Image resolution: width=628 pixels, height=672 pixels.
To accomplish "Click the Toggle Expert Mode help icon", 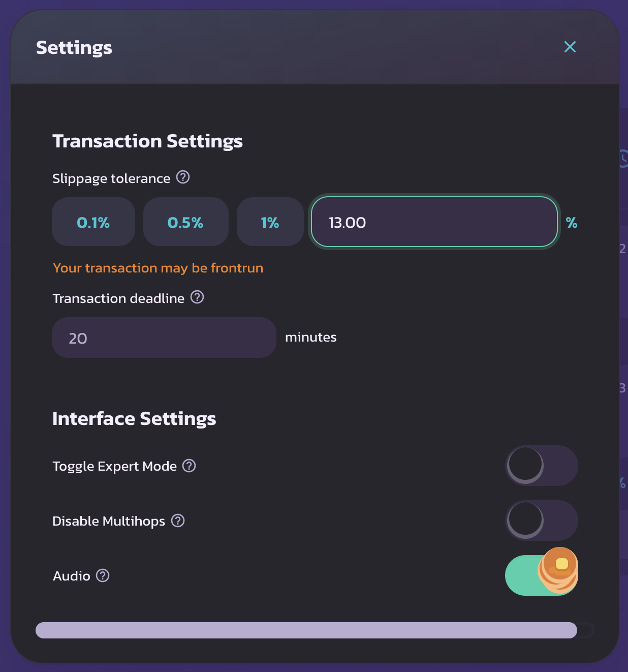I will tap(189, 466).
